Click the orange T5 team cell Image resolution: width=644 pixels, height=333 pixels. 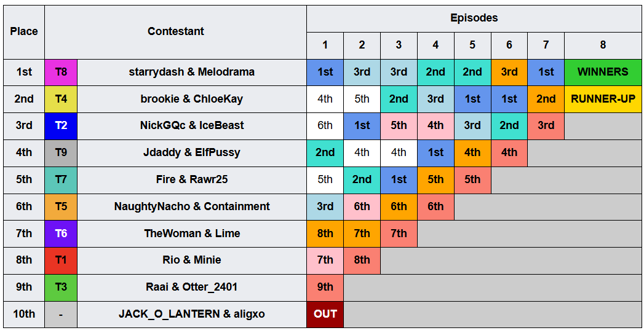(61, 206)
